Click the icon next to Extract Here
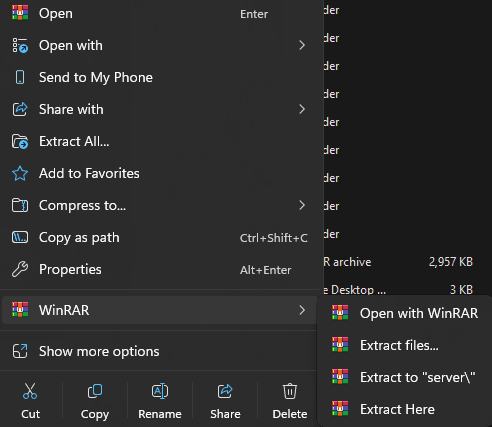 (x=340, y=408)
